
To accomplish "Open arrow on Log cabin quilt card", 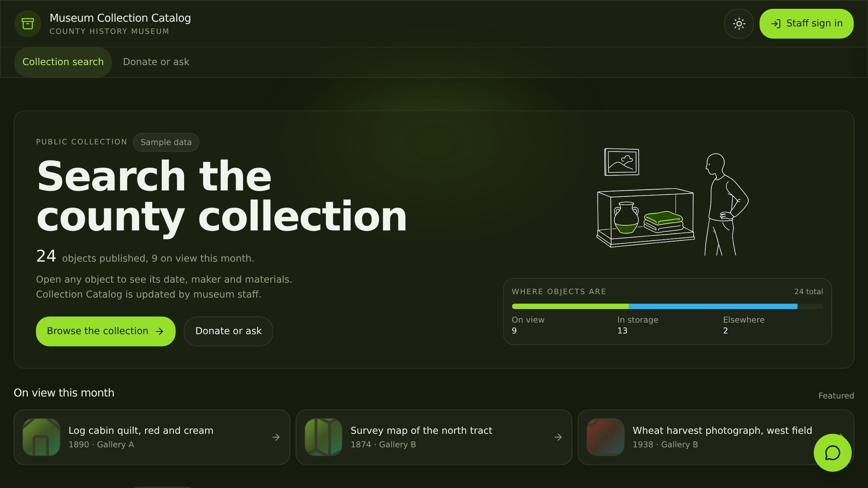I will click(x=276, y=437).
